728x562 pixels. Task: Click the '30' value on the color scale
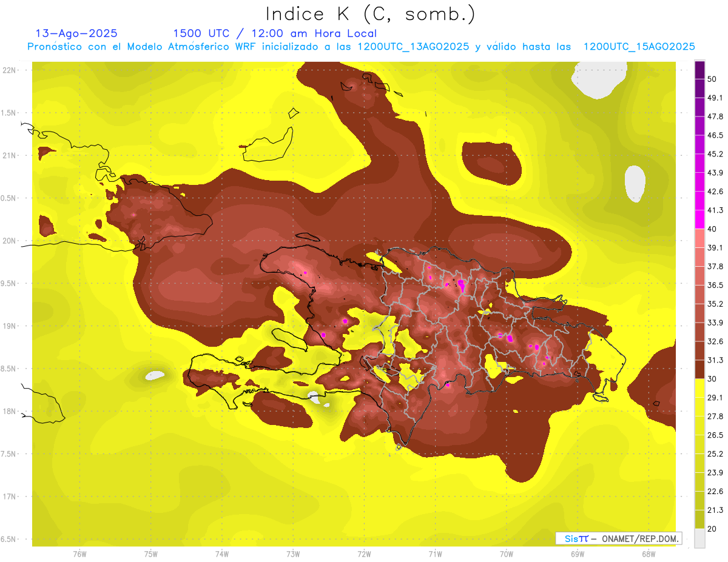click(712, 379)
